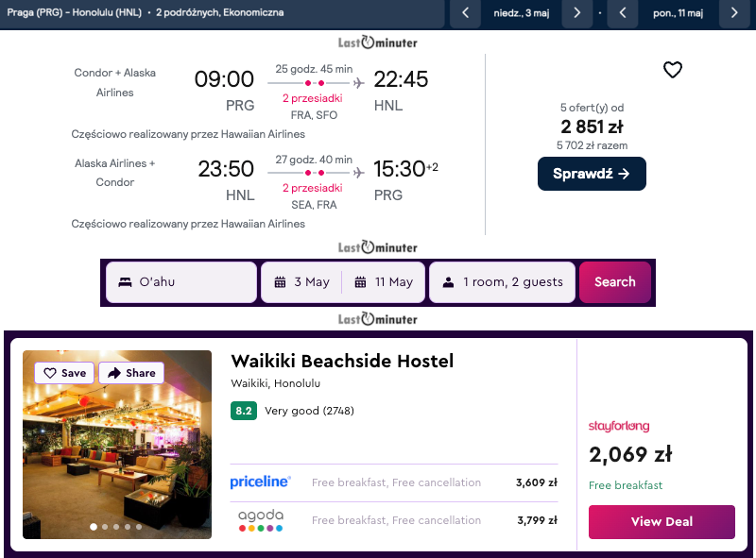Go to next departure date after 3 maj
Screen dimensions: 756x558
(x=577, y=14)
